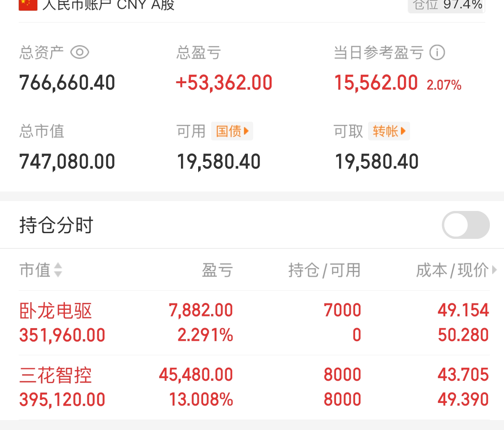The width and height of the screenshot is (504, 430).
Task: Enable the 持仓分时 toggle switch
Action: point(465,225)
